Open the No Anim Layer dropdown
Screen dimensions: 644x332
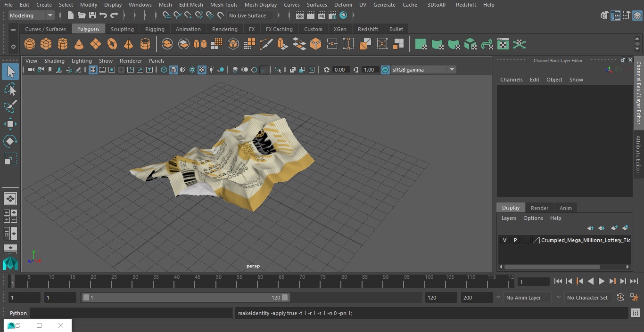tap(528, 298)
